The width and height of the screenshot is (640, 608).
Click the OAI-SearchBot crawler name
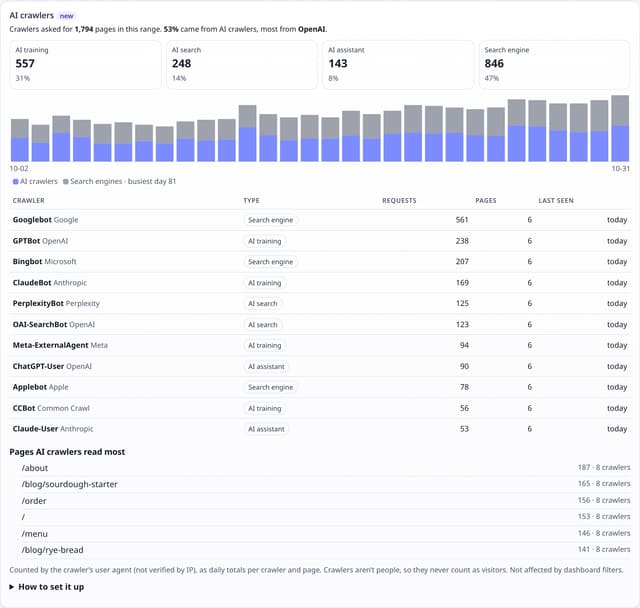[x=40, y=325]
